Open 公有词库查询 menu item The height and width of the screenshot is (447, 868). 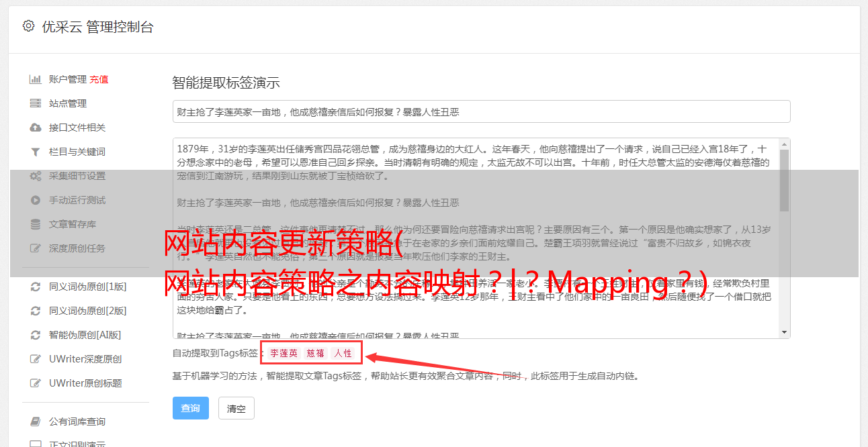tap(77, 421)
